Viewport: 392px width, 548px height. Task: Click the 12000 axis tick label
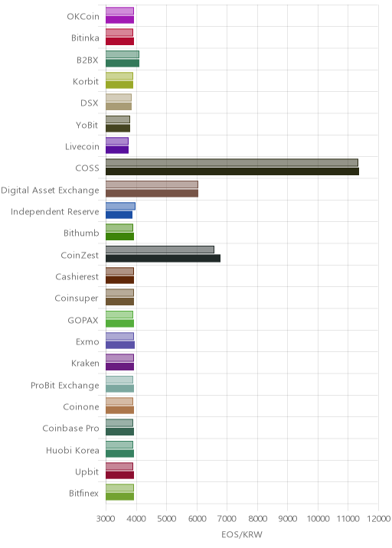coord(378,518)
